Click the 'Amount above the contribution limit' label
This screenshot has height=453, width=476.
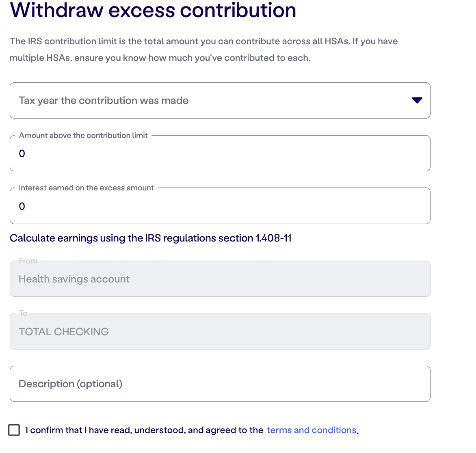pos(83,135)
